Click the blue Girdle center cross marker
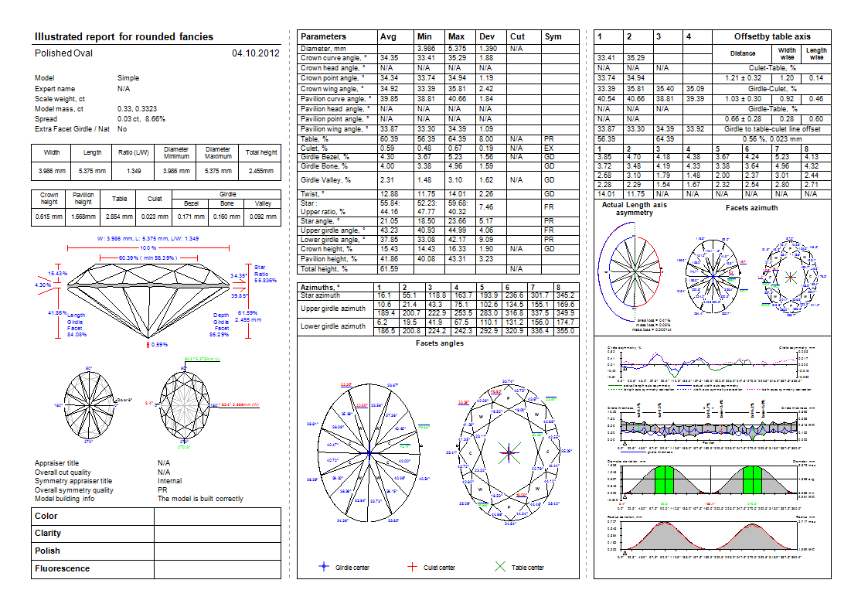The image size is (868, 614). [x=325, y=567]
